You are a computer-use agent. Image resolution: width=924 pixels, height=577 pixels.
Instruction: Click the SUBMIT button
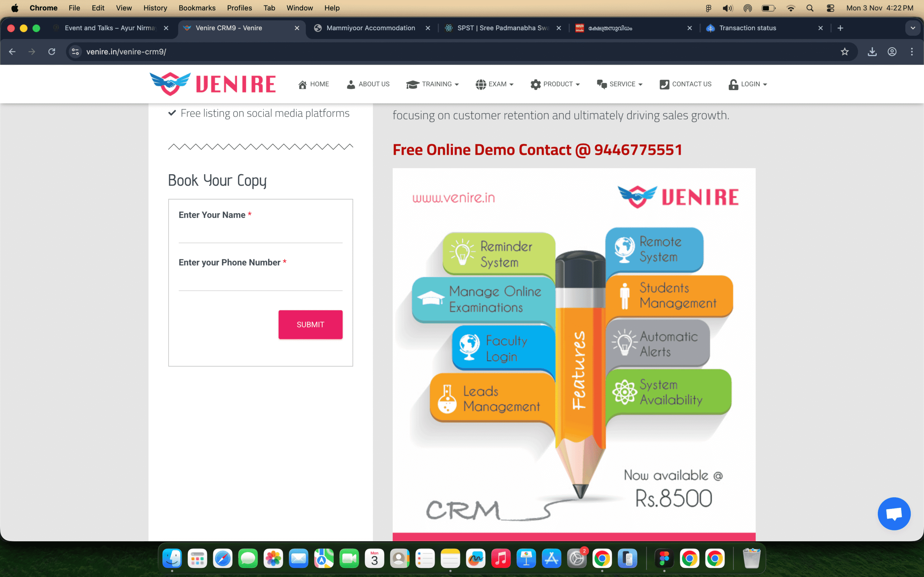tap(310, 324)
